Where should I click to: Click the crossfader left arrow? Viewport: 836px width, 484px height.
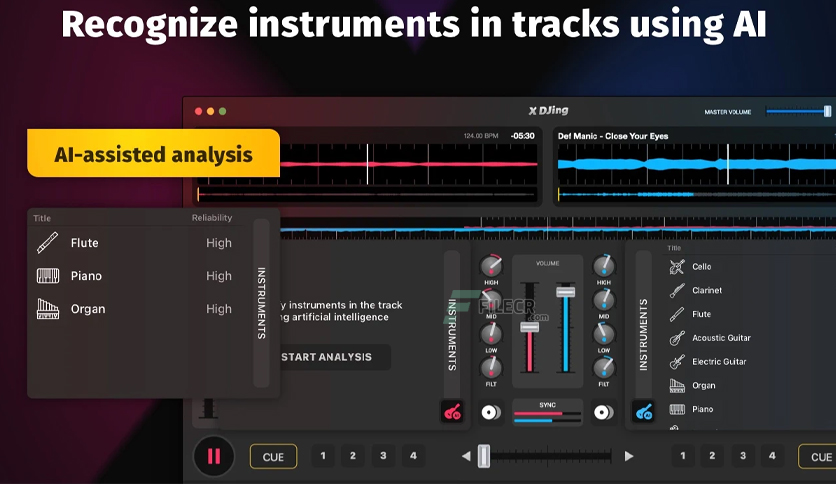(466, 456)
